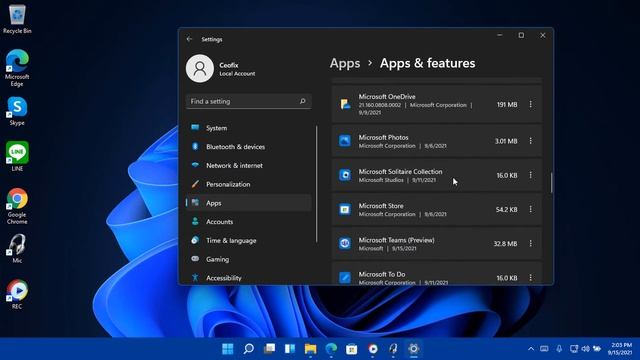
Task: Open Accessibility settings
Action: tap(249, 278)
